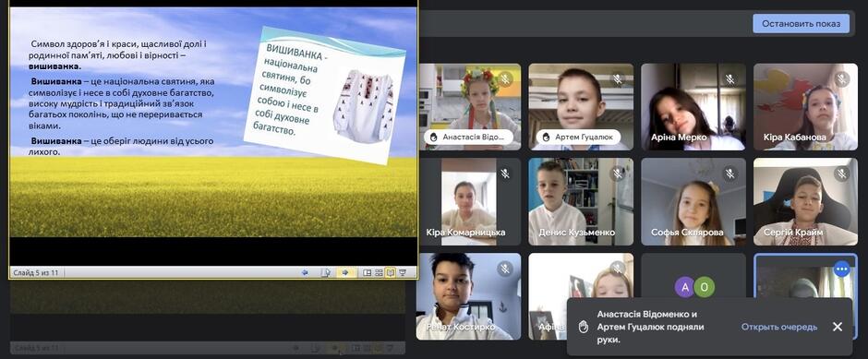
Task: Click muted mic icon on Кіра Кабанова tile
Action: (842, 78)
